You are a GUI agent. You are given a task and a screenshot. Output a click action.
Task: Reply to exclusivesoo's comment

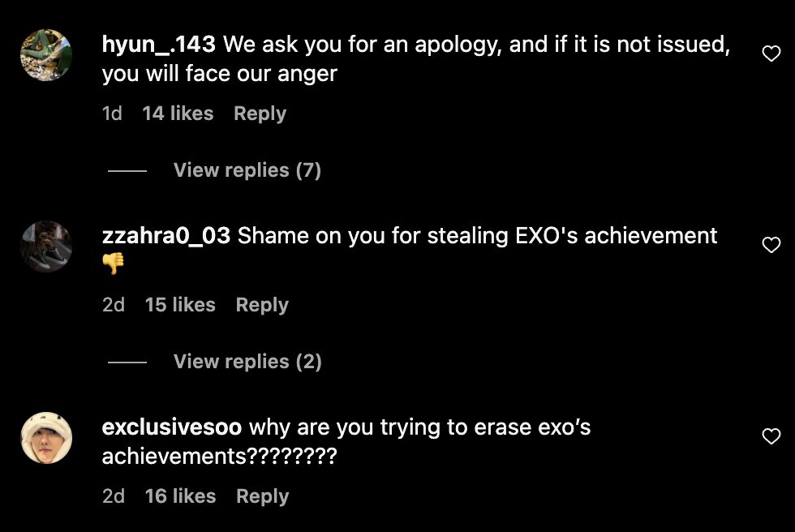pyautogui.click(x=263, y=496)
